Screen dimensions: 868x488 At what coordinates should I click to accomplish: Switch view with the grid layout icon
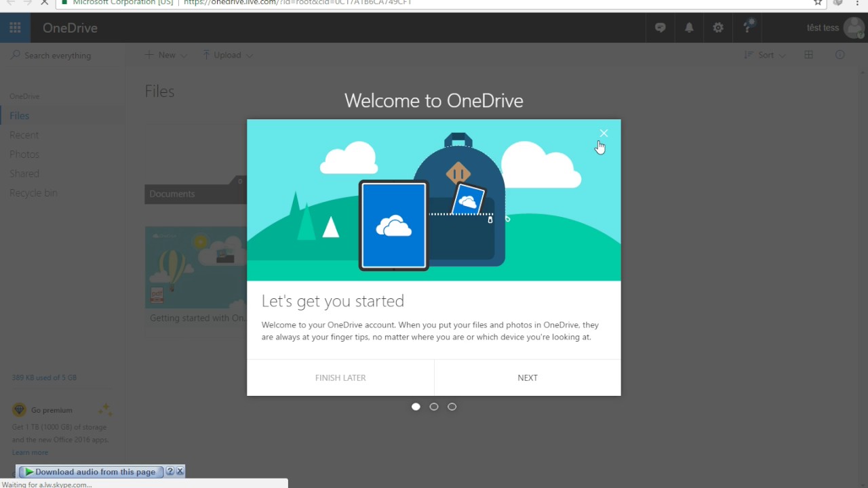(x=808, y=55)
